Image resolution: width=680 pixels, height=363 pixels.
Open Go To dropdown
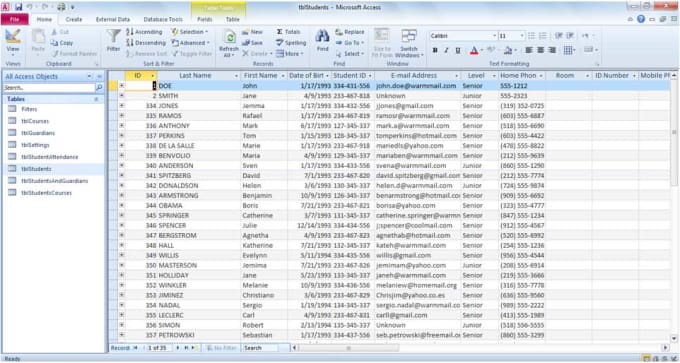click(x=350, y=43)
